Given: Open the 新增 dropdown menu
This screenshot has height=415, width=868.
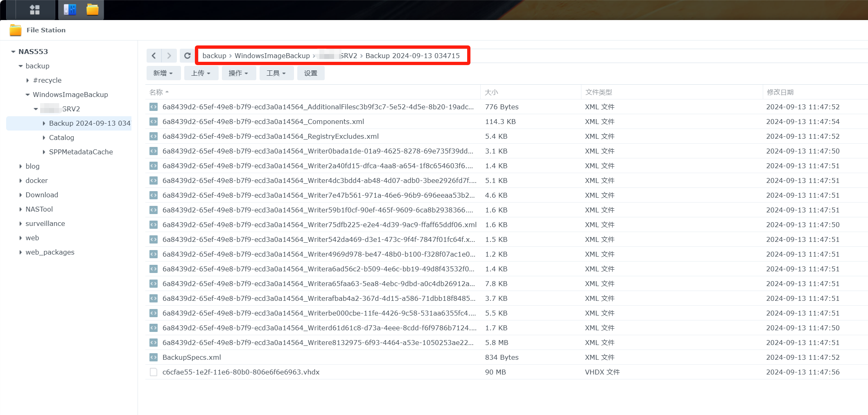Looking at the screenshot, I should click(x=163, y=73).
